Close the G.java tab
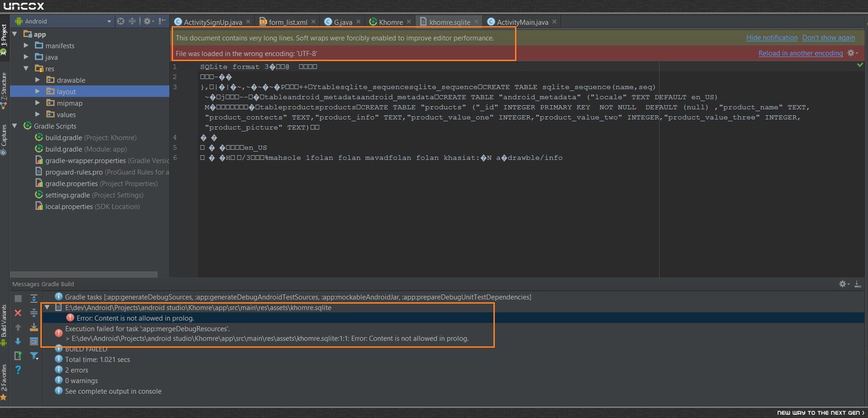868x418 pixels. tap(358, 22)
